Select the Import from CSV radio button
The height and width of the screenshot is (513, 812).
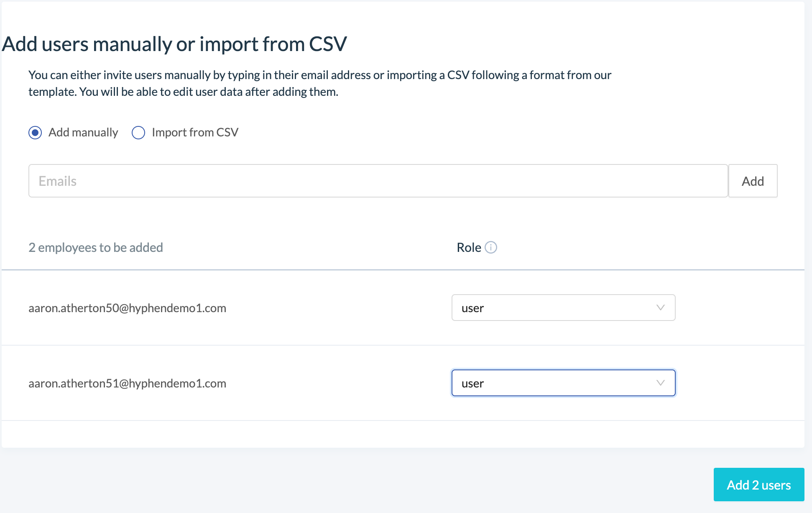click(138, 133)
